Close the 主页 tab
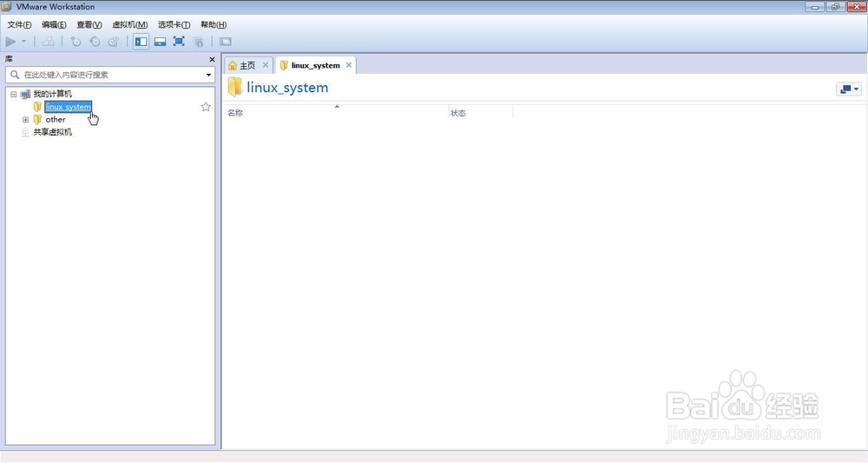Screen dimensions: 868x463 coord(265,65)
